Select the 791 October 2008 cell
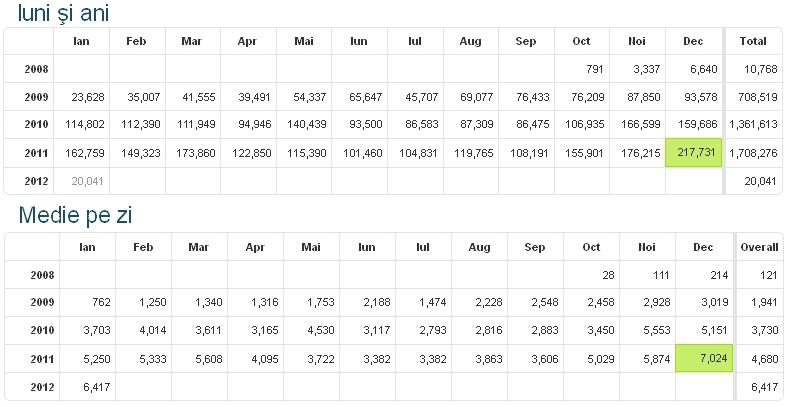This screenshot has height=407, width=792. (595, 69)
